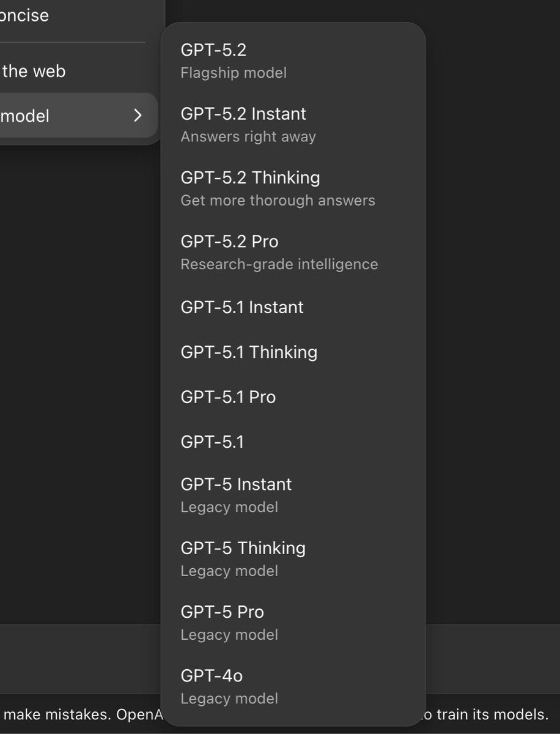Click the 'Research-grade intelligence' description
This screenshot has height=734, width=560.
point(279,264)
